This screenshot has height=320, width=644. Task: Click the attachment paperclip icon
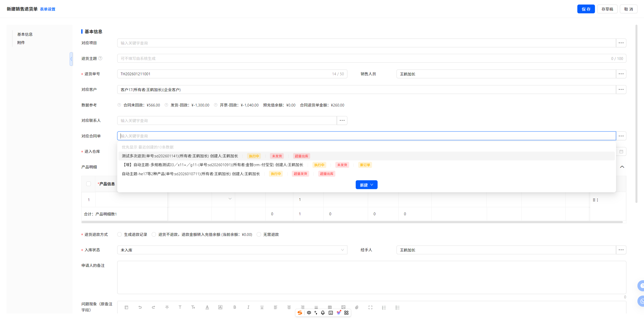(x=357, y=307)
